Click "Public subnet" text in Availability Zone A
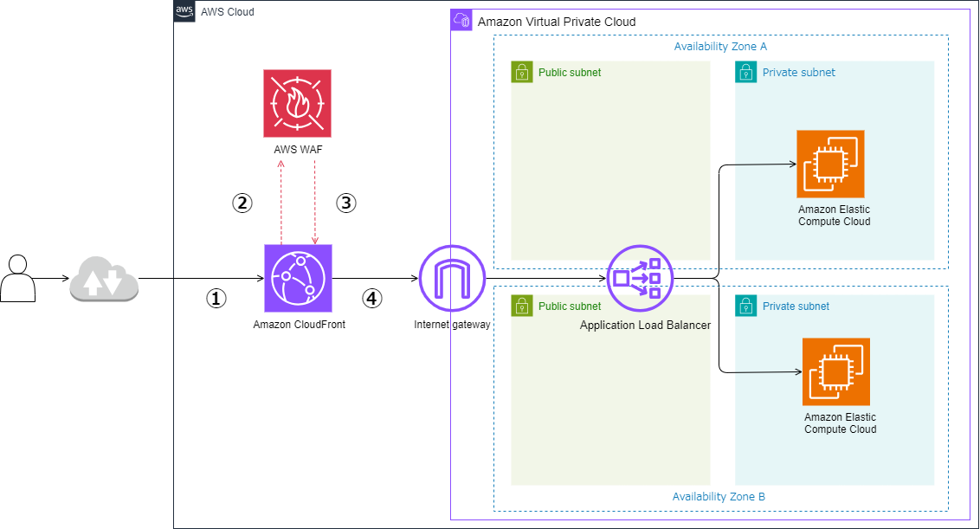This screenshot has width=980, height=529. tap(570, 73)
